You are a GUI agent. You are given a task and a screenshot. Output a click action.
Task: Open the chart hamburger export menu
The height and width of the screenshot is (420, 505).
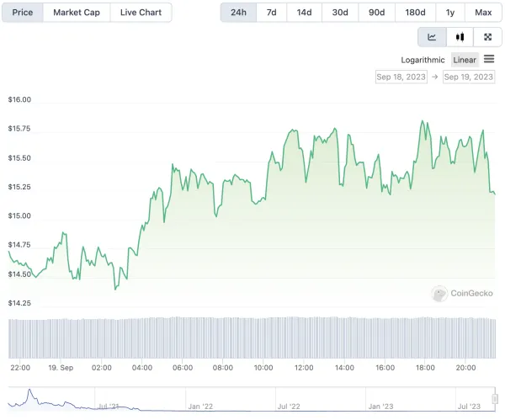(x=489, y=59)
